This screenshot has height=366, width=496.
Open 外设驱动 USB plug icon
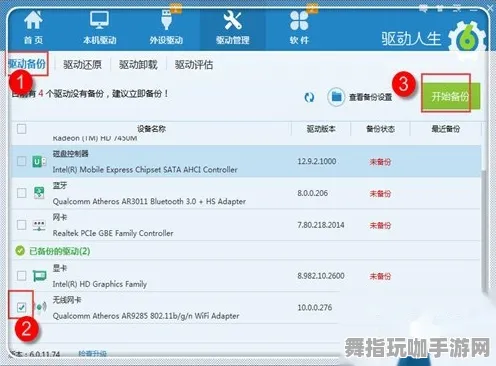click(x=166, y=20)
